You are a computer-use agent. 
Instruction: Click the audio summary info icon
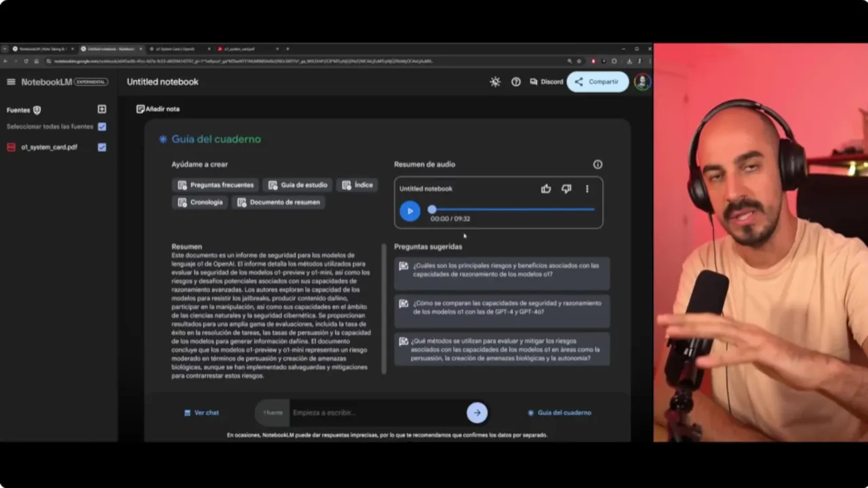point(597,165)
